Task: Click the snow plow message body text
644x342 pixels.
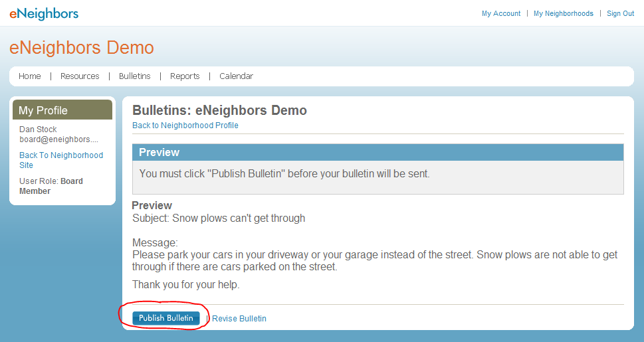Action: [x=374, y=261]
